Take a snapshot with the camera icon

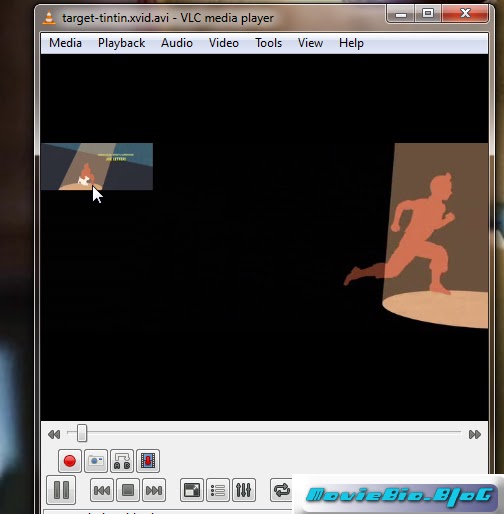pos(96,461)
